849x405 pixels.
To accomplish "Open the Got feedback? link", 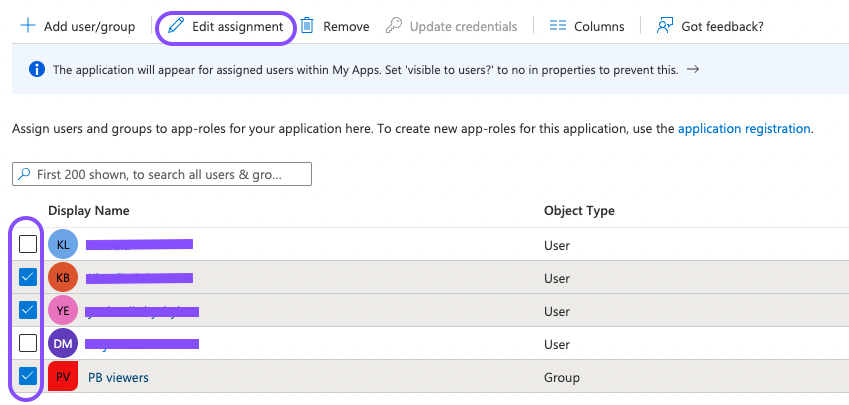I will coord(710,26).
